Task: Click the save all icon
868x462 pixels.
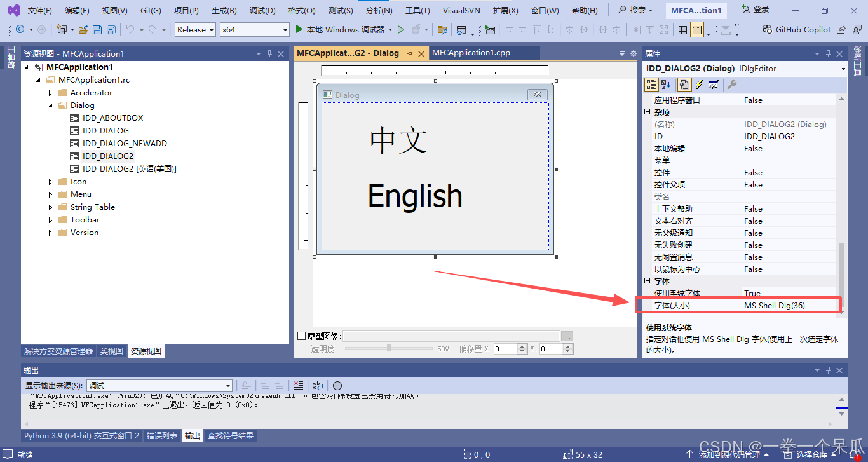Action: (x=111, y=29)
